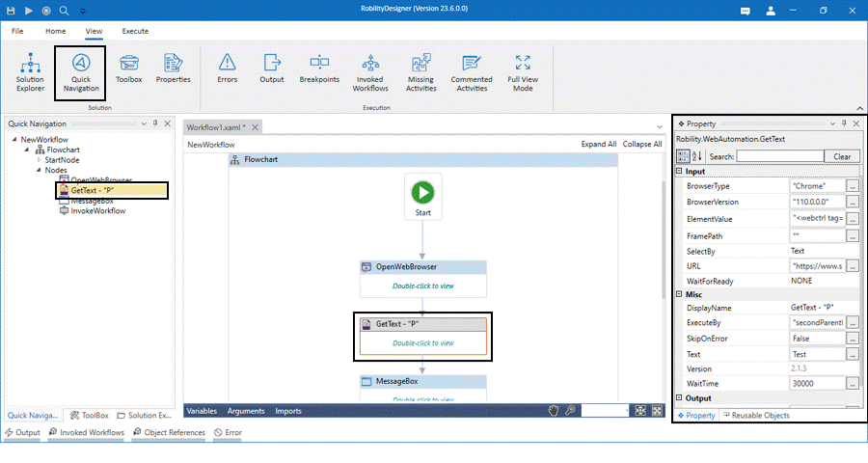Image resolution: width=868 pixels, height=463 pixels.
Task: Click the fit to screen icon
Action: [x=640, y=410]
